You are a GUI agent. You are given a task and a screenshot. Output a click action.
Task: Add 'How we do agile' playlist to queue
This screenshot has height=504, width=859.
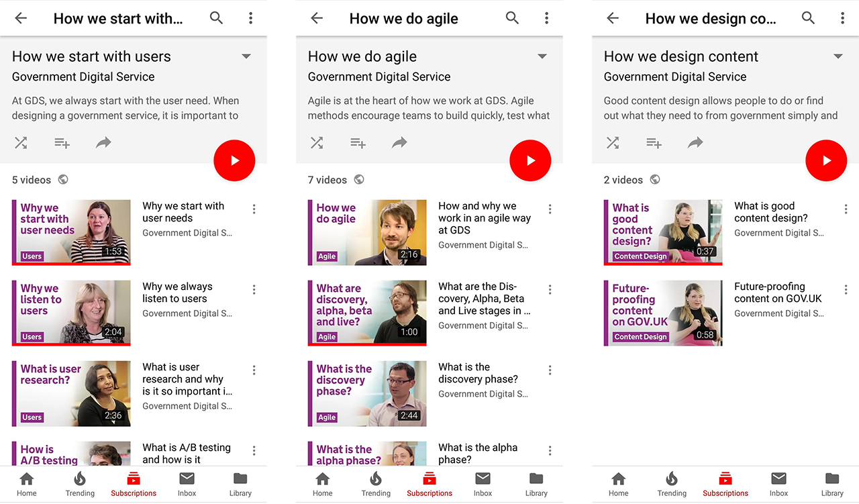point(358,142)
